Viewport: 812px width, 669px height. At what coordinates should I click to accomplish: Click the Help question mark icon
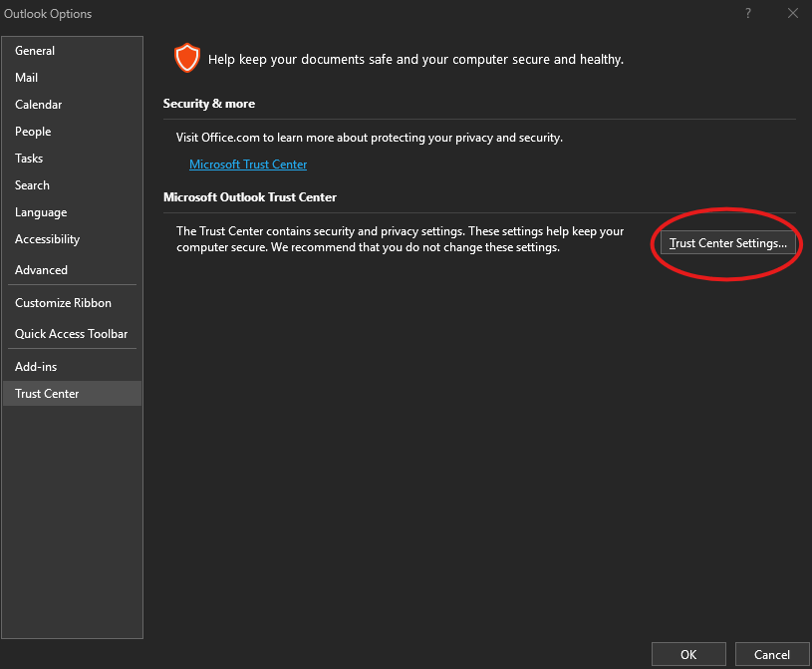[x=747, y=13]
